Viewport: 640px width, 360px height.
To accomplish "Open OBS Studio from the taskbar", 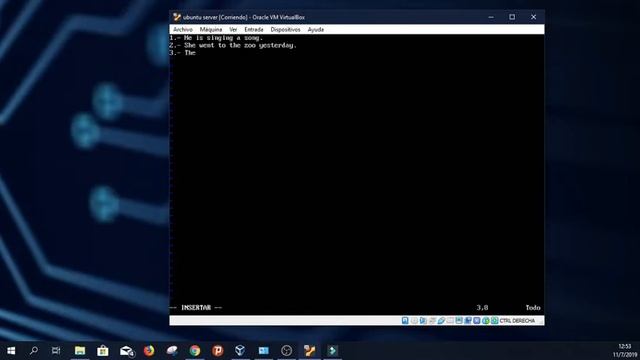I will coord(287,351).
